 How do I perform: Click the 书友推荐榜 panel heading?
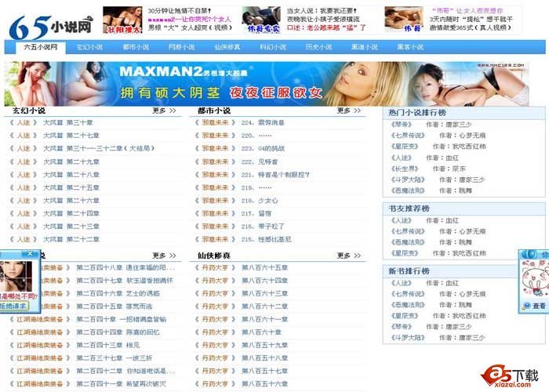[x=409, y=209]
